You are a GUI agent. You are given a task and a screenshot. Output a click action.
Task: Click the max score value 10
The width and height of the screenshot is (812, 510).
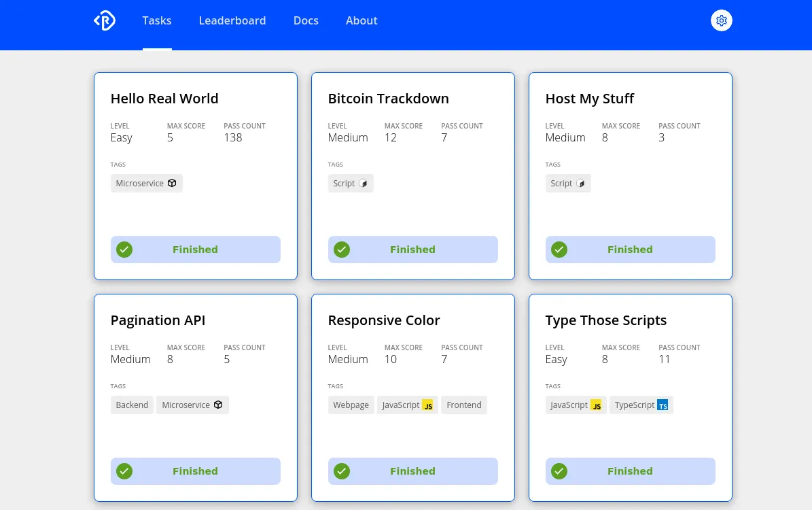coord(391,359)
